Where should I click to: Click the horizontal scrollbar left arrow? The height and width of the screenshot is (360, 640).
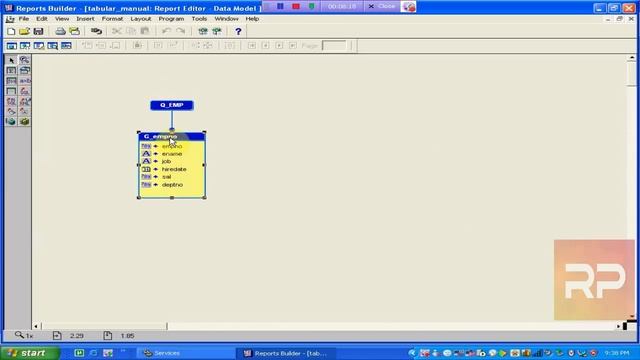[x=36, y=326]
